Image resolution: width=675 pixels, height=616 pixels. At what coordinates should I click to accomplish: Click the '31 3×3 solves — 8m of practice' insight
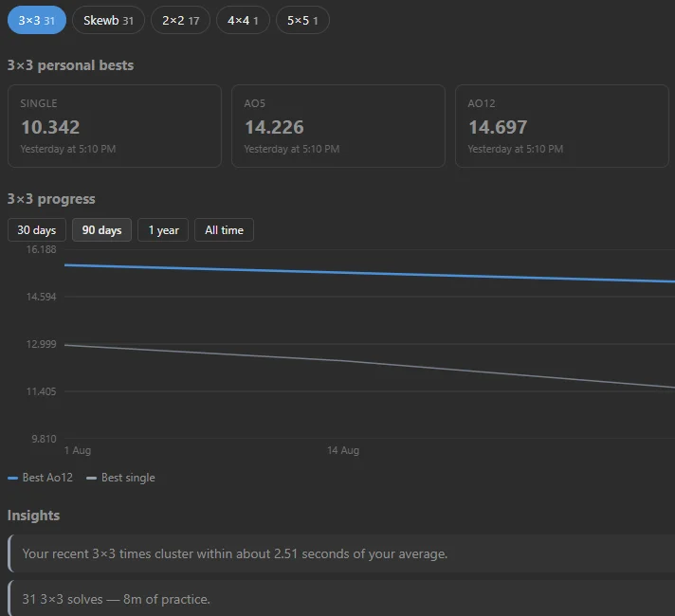pos(341,598)
